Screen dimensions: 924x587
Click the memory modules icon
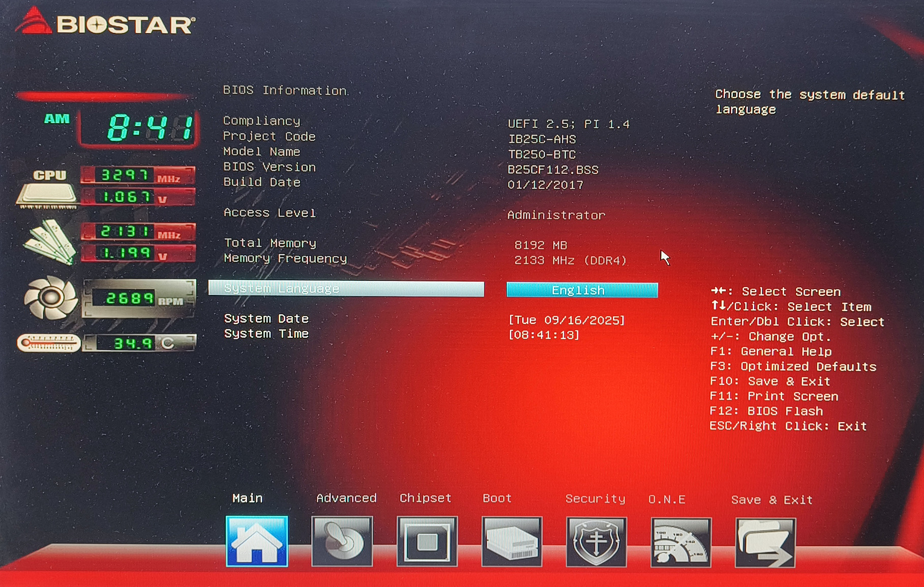point(49,242)
